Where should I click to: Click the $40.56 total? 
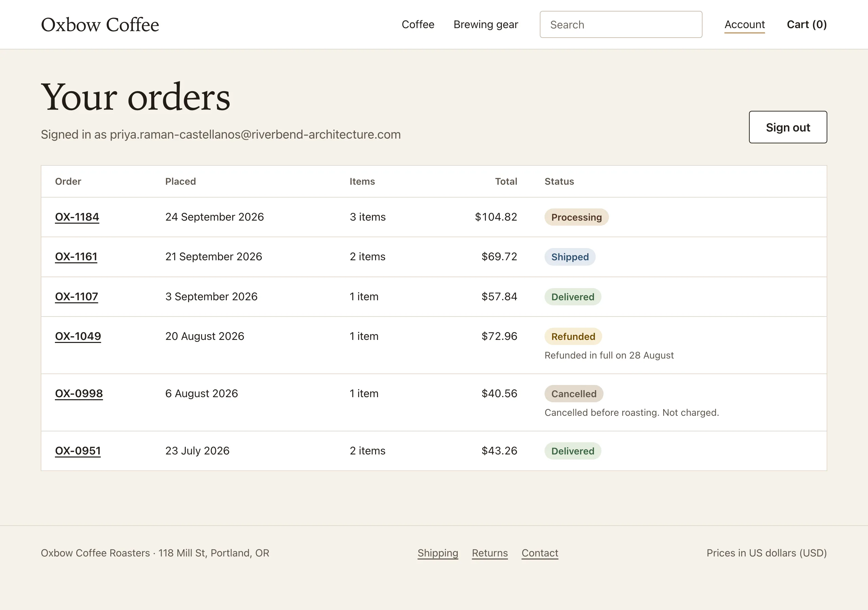(499, 393)
